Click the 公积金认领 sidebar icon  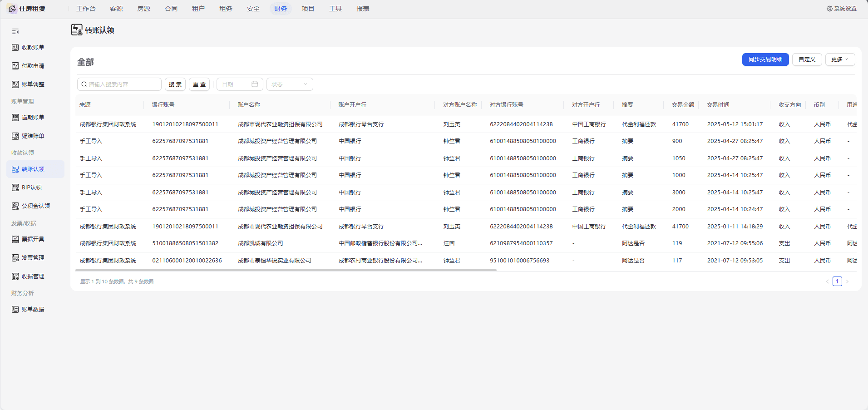click(15, 206)
